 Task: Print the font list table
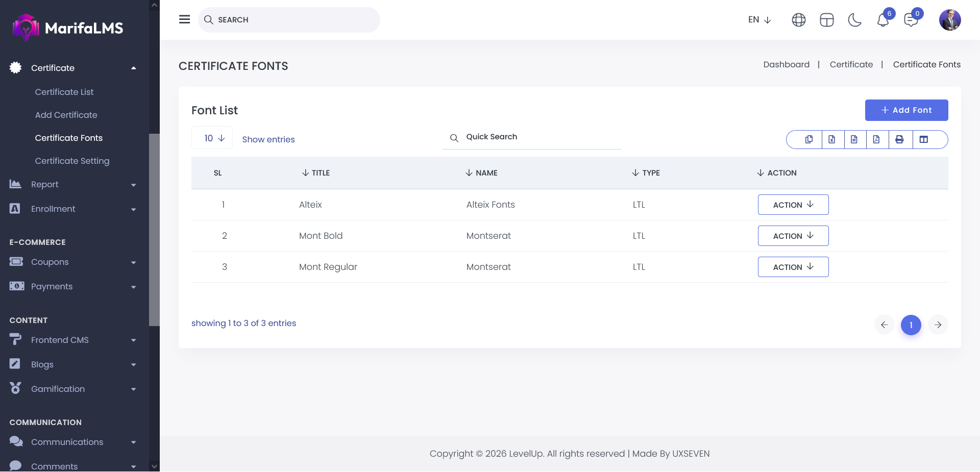click(899, 139)
